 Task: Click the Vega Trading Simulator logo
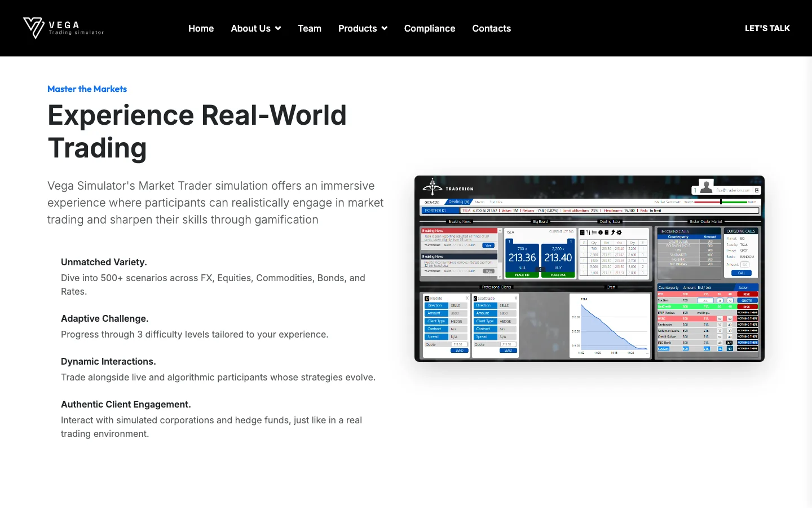coord(63,28)
